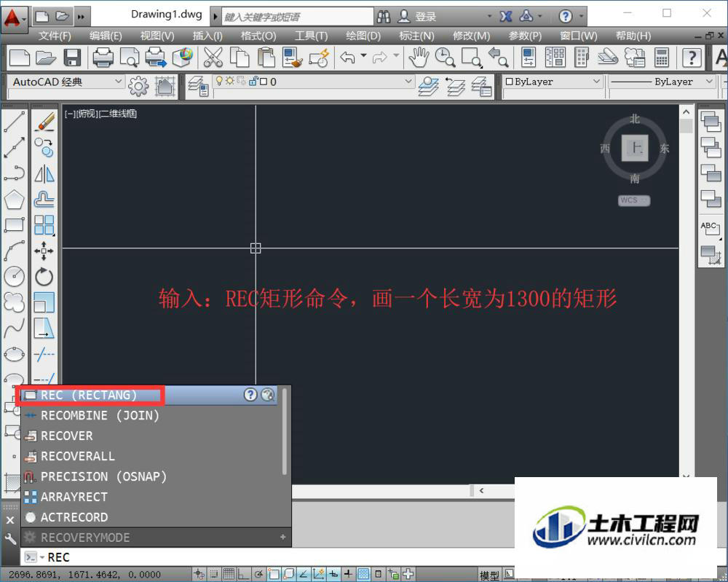This screenshot has height=582, width=728.
Task: Select the Arc draw tool
Action: coord(14,251)
